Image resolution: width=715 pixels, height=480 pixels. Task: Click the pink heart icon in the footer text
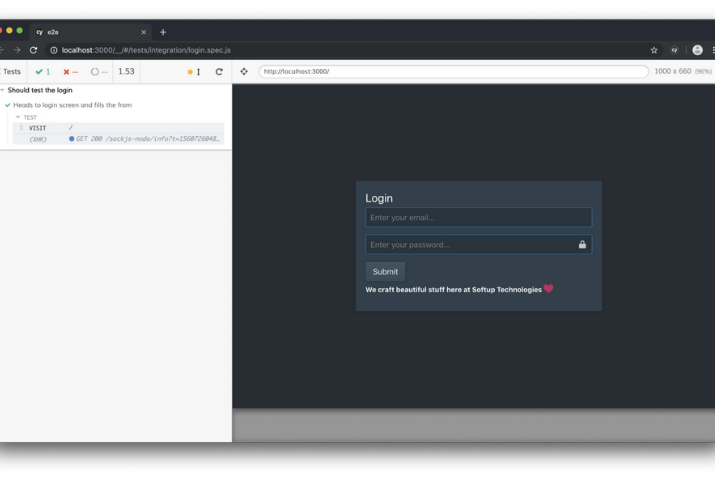point(548,289)
